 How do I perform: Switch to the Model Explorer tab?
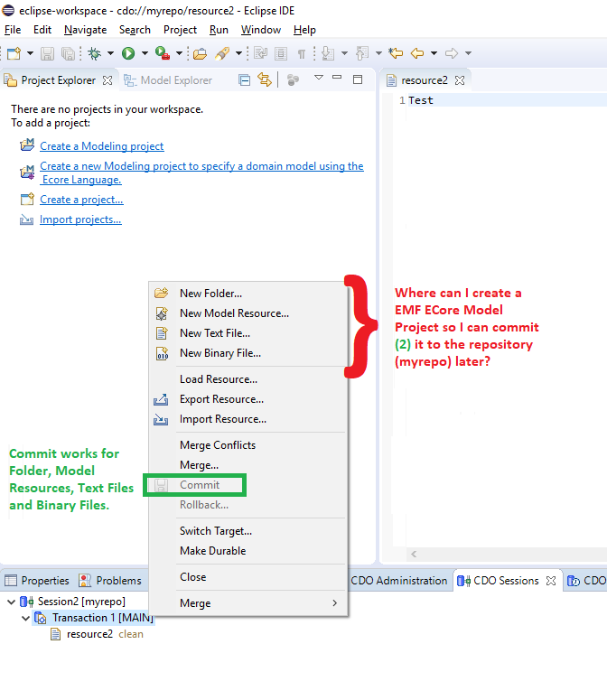point(168,80)
